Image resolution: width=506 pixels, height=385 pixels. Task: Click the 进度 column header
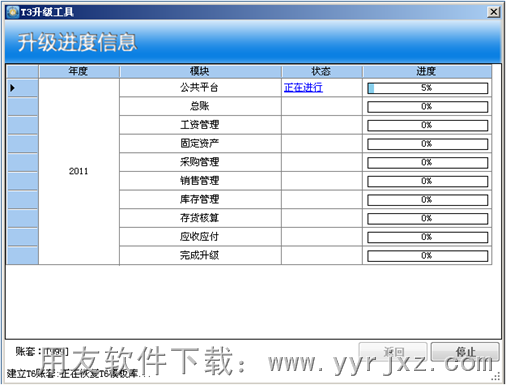point(427,71)
